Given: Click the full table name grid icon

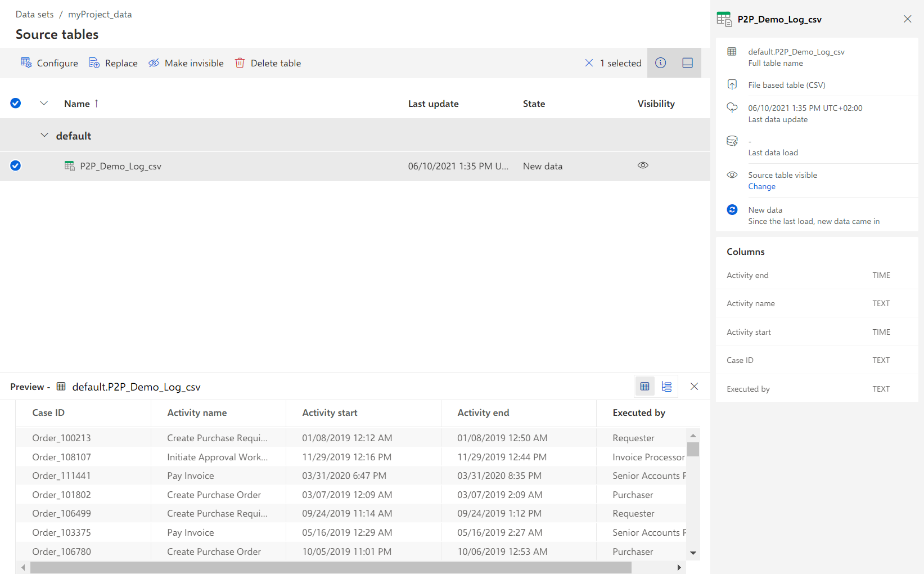Looking at the screenshot, I should click(x=732, y=52).
